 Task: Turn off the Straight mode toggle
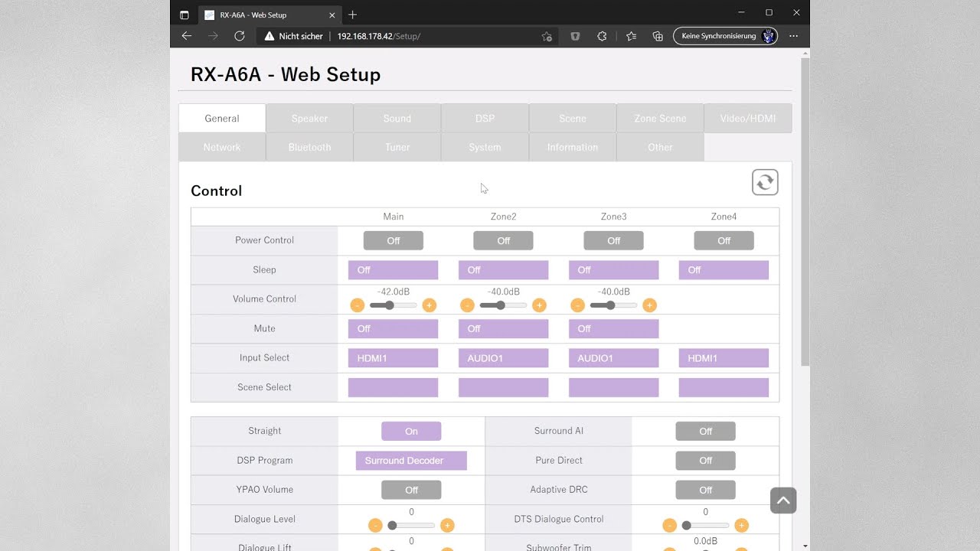click(x=411, y=431)
